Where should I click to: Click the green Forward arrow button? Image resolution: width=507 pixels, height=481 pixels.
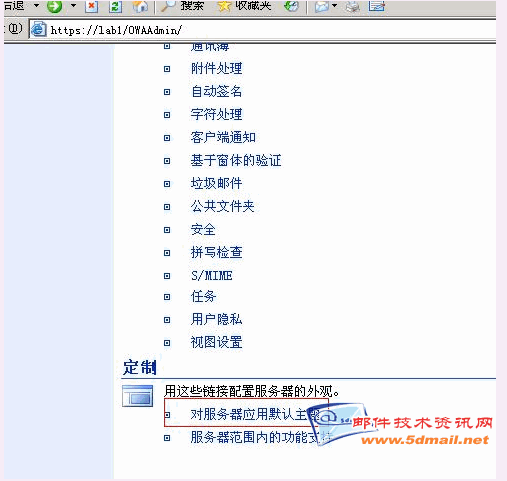(x=54, y=6)
